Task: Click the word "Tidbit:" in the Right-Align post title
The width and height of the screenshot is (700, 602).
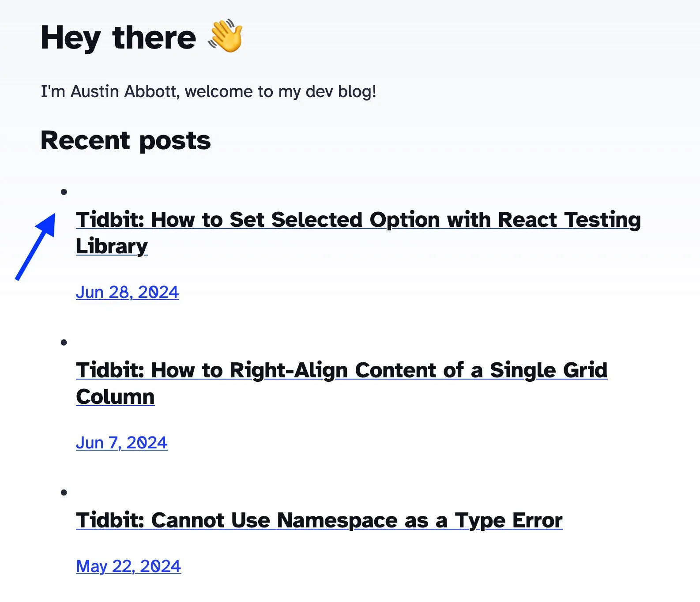Action: [x=110, y=370]
